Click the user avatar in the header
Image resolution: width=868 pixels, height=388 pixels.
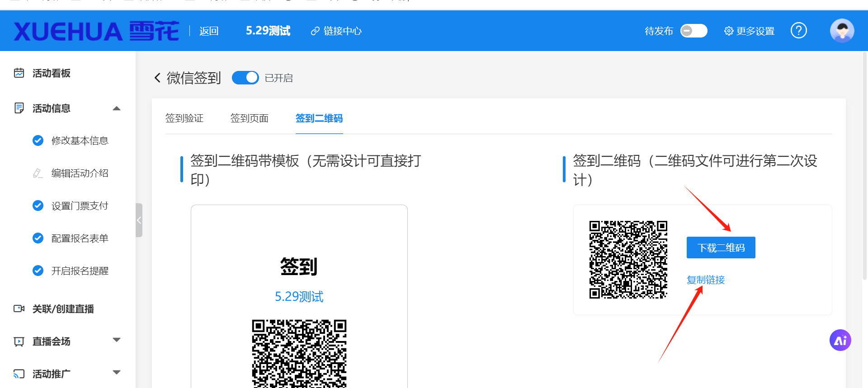click(842, 31)
